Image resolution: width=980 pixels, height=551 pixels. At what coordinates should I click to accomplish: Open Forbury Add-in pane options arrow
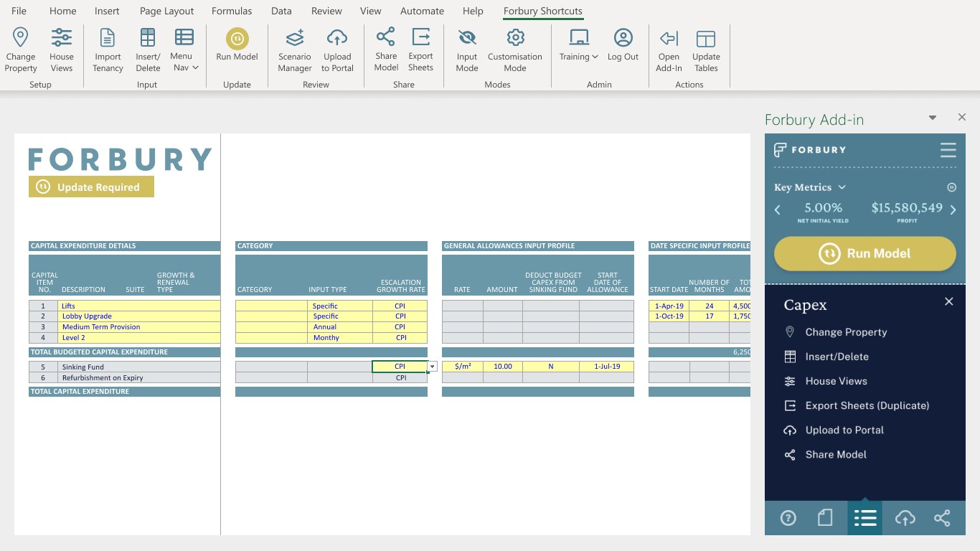933,118
